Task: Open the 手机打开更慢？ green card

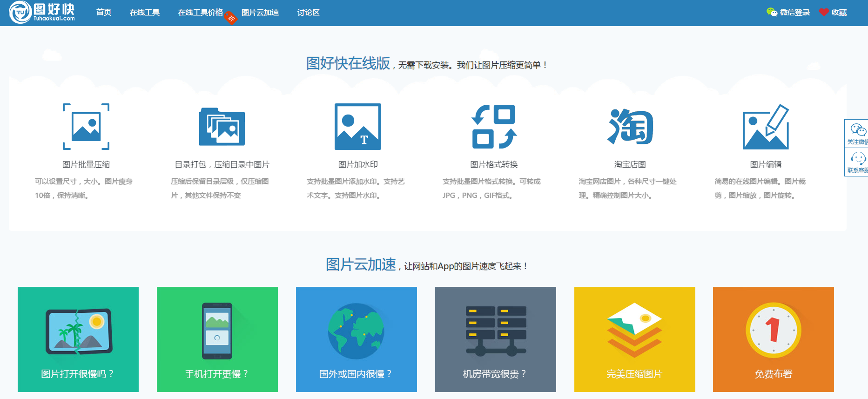Action: pyautogui.click(x=217, y=339)
